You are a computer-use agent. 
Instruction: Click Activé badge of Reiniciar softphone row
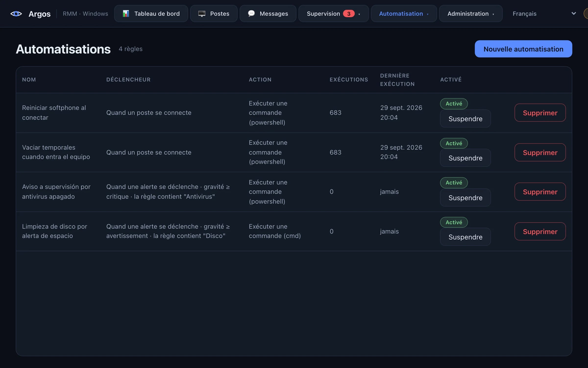[454, 104]
